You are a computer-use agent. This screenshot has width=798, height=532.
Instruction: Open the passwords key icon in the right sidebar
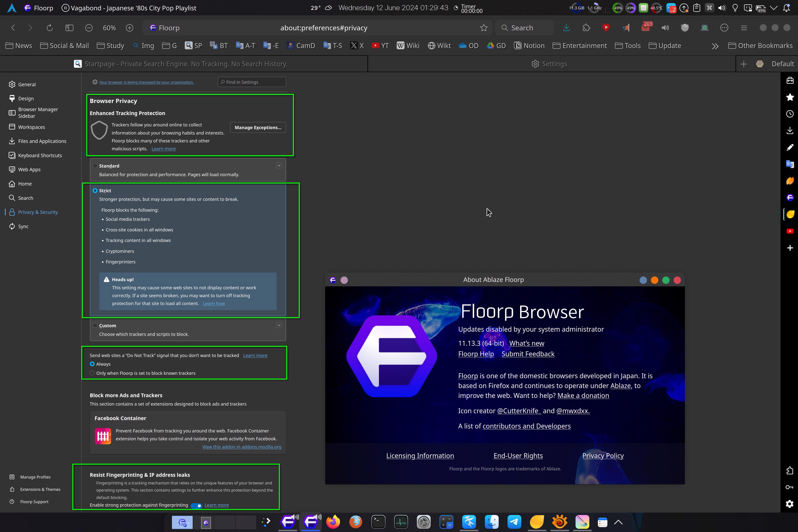tap(790, 487)
